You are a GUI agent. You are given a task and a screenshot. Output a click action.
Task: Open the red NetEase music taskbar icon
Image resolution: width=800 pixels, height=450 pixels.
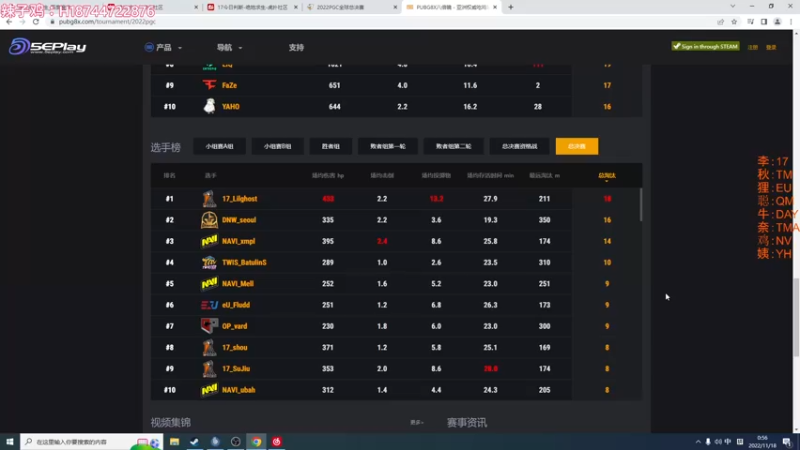[x=277, y=441]
